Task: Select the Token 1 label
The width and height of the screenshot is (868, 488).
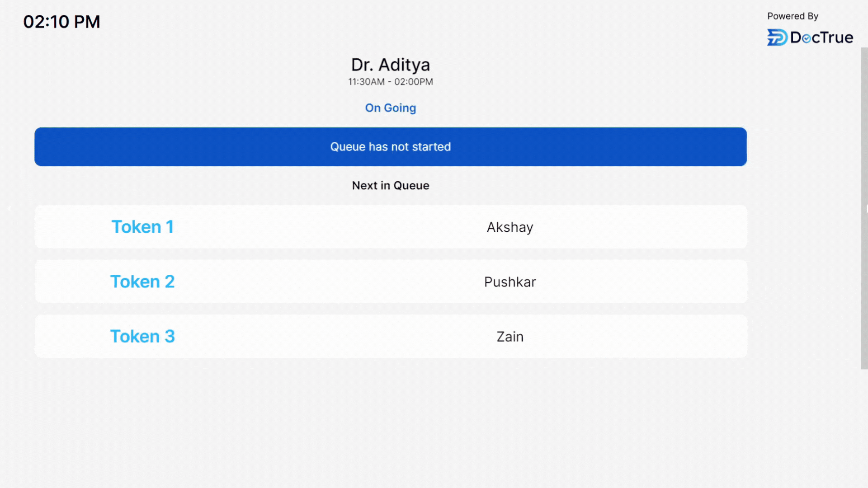Action: click(142, 226)
